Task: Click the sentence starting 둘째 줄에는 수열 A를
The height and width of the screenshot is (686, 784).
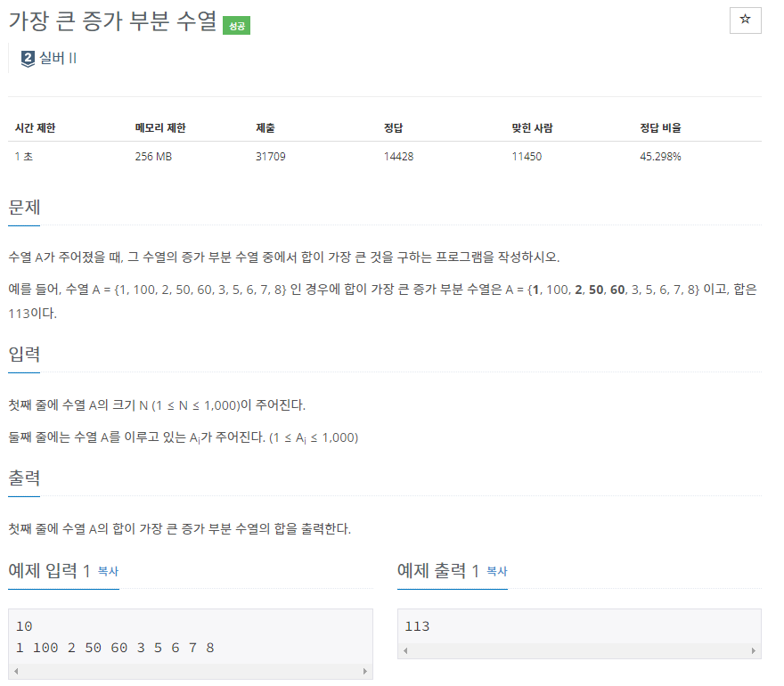Action: click(184, 437)
